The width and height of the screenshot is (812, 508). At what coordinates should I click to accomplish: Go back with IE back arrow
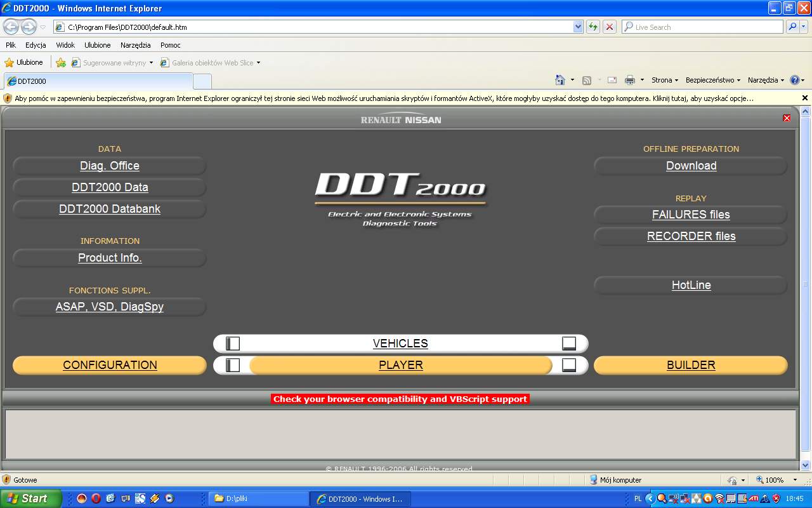(x=11, y=27)
